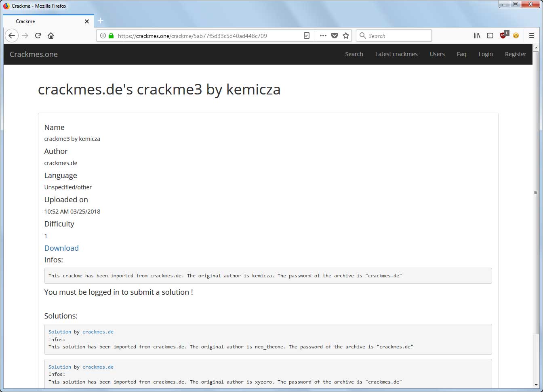Bookmark this page with the star icon
Viewport: 543px width, 392px height.
(x=346, y=36)
